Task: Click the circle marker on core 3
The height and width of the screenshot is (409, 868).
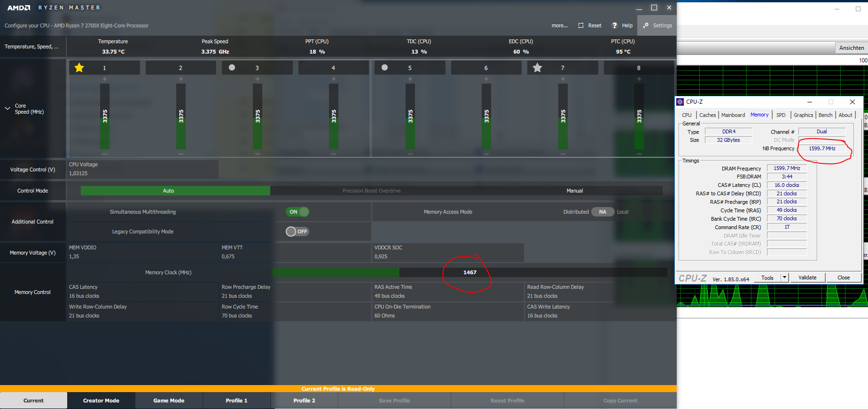Action: pos(232,67)
